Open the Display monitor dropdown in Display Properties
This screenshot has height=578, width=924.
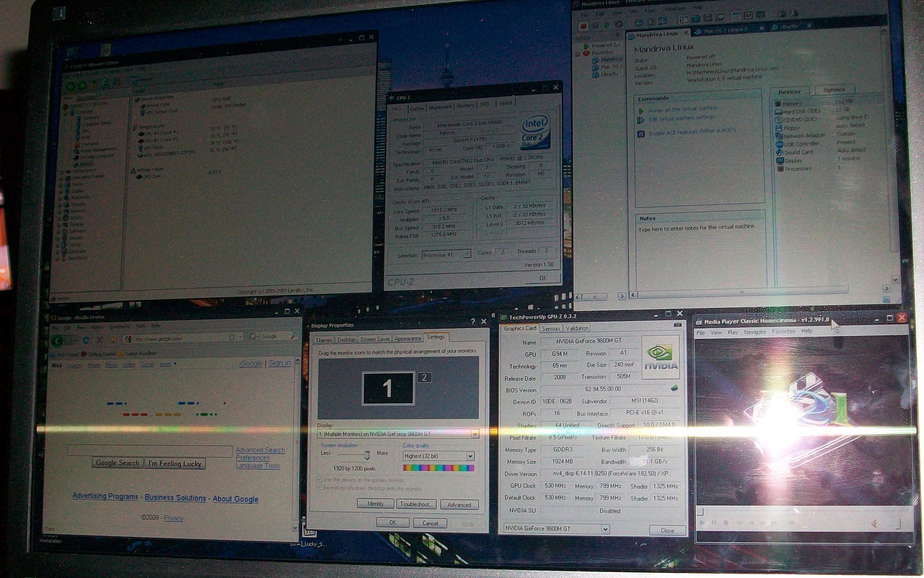475,433
